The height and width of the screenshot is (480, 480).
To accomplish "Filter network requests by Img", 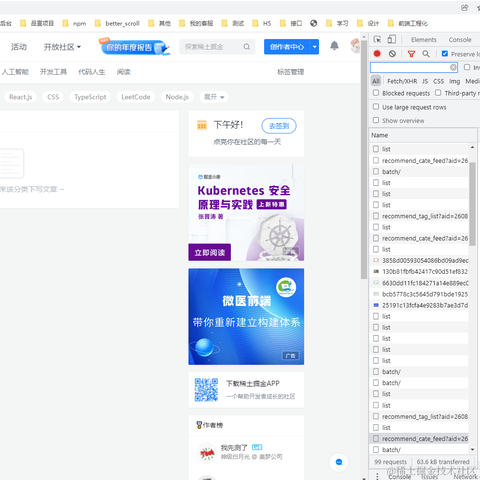I will coord(454,81).
